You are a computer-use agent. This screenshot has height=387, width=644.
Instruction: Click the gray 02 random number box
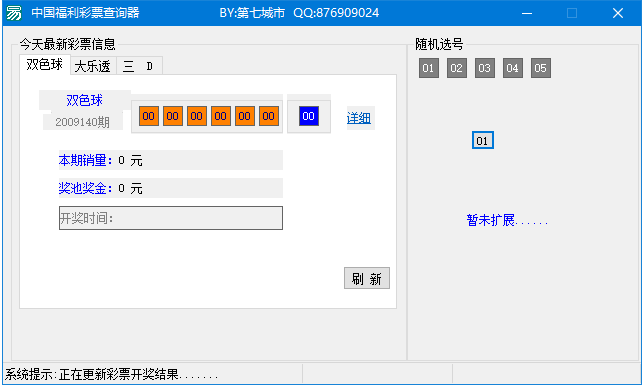(x=457, y=68)
